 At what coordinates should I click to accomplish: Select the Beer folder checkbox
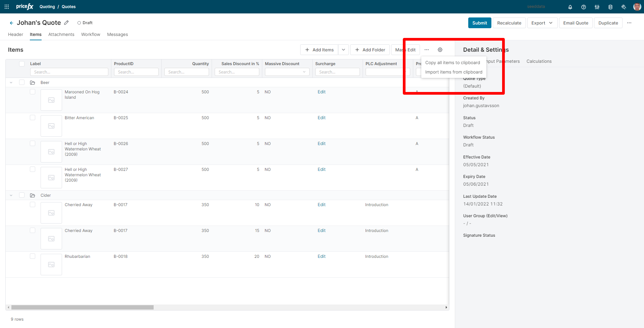(x=22, y=82)
